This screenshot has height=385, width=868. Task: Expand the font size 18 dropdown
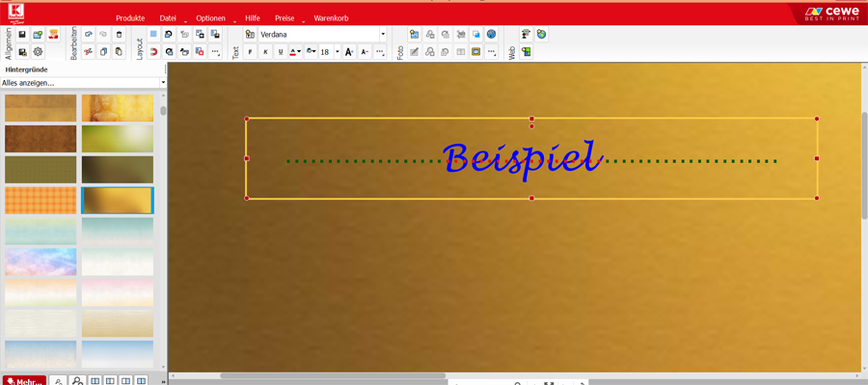coord(338,52)
